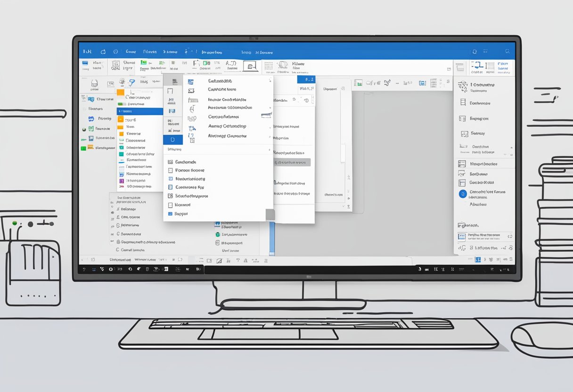The width and height of the screenshot is (573, 392).
Task: Click the Support icon at the dropdown's bottom
Action: pyautogui.click(x=170, y=213)
